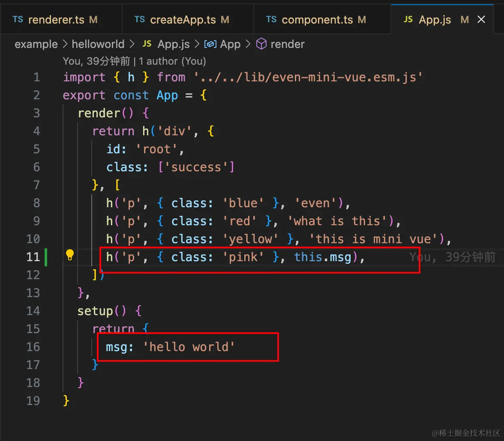Click the 'yellow' class string on line 10
The height and width of the screenshot is (441, 504).
[x=250, y=239]
